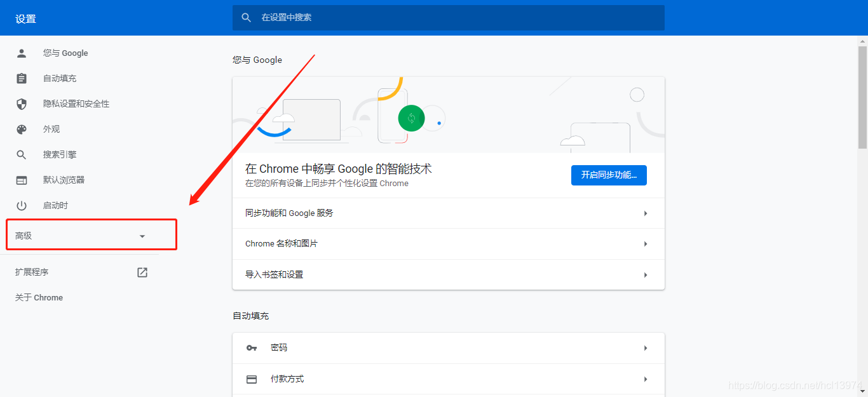The height and width of the screenshot is (397, 868).
Task: Click the clipboard icon for 自动填充
Action: click(x=22, y=78)
